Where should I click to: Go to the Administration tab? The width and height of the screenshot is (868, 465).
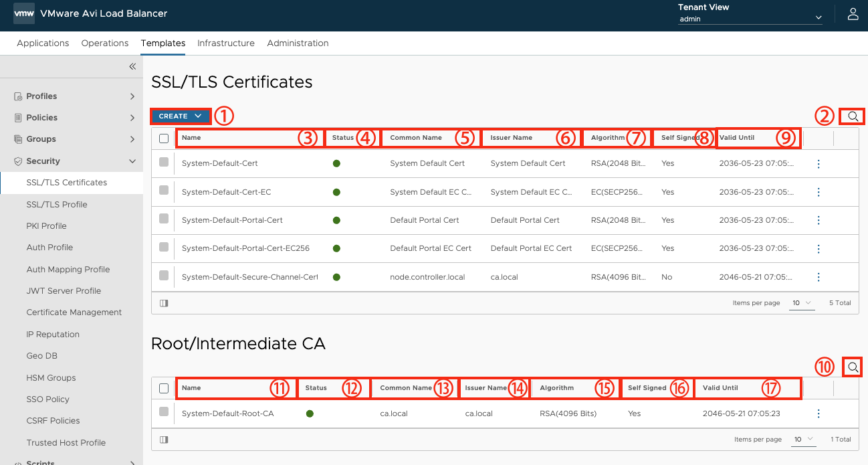tap(298, 43)
